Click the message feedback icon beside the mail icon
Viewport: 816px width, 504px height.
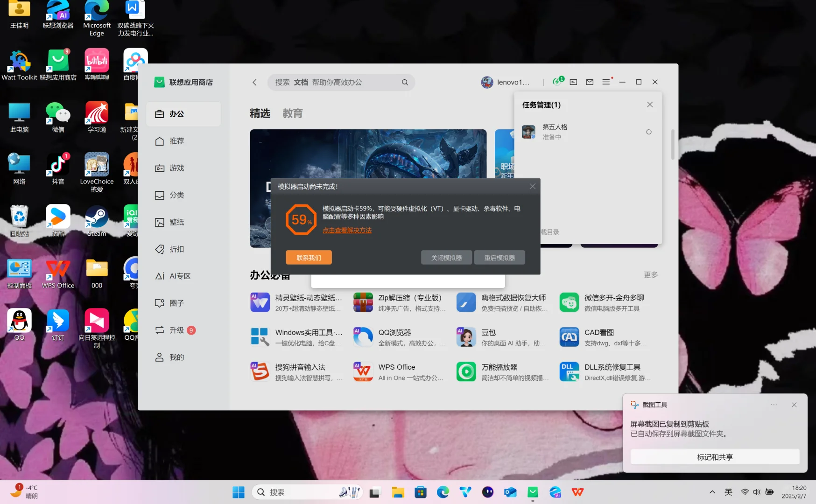573,82
